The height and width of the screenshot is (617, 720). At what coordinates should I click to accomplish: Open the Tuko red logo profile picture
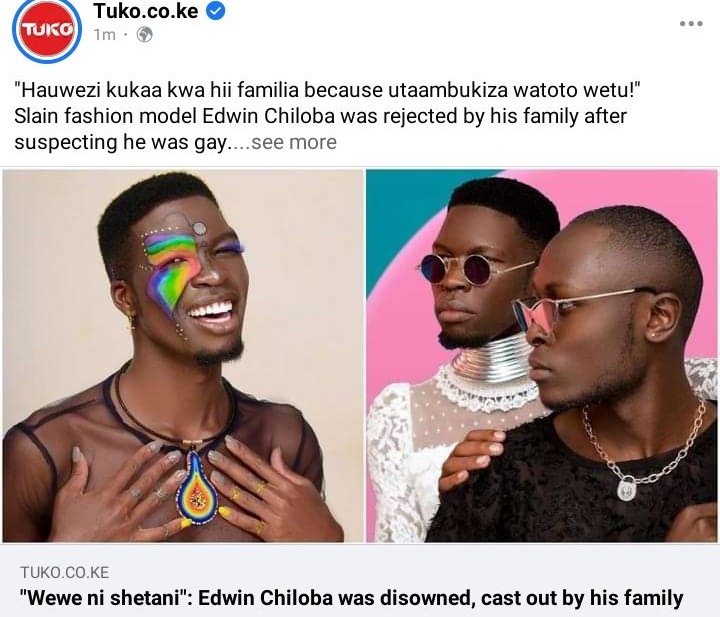click(47, 29)
